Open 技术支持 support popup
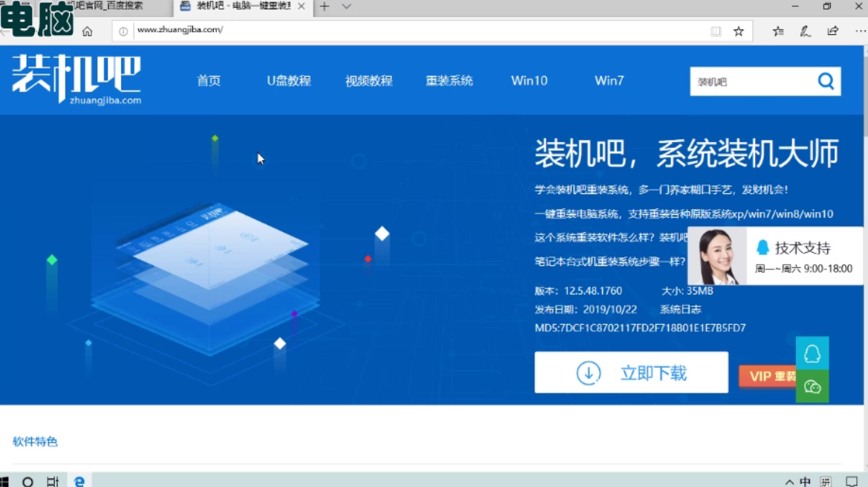Image resolution: width=868 pixels, height=487 pixels. coord(775,256)
